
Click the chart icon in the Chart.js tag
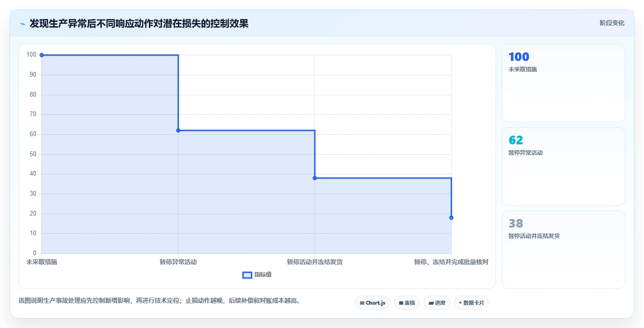tap(362, 303)
